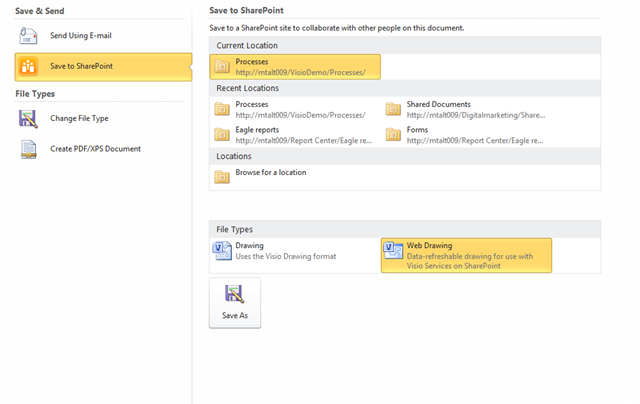Click 'Data-refreshable drawing' description text
Image resolution: width=640 pixels, height=404 pixels.
click(470, 261)
